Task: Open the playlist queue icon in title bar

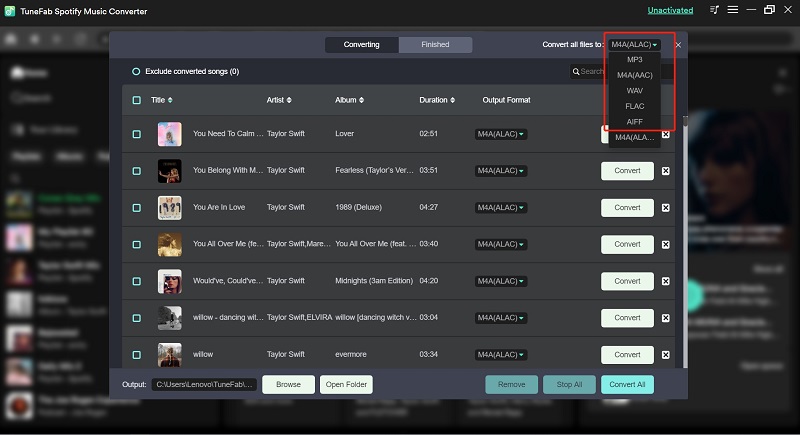Action: coord(714,10)
